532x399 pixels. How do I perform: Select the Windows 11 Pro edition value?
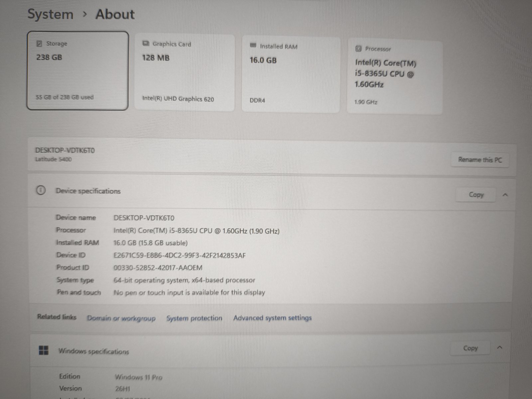coord(139,377)
